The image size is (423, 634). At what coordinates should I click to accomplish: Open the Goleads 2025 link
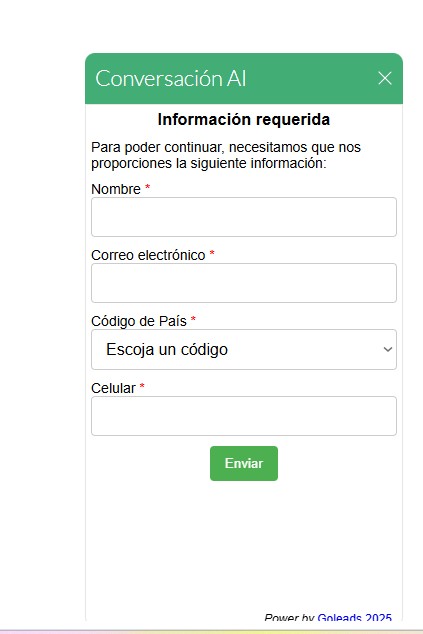(355, 617)
